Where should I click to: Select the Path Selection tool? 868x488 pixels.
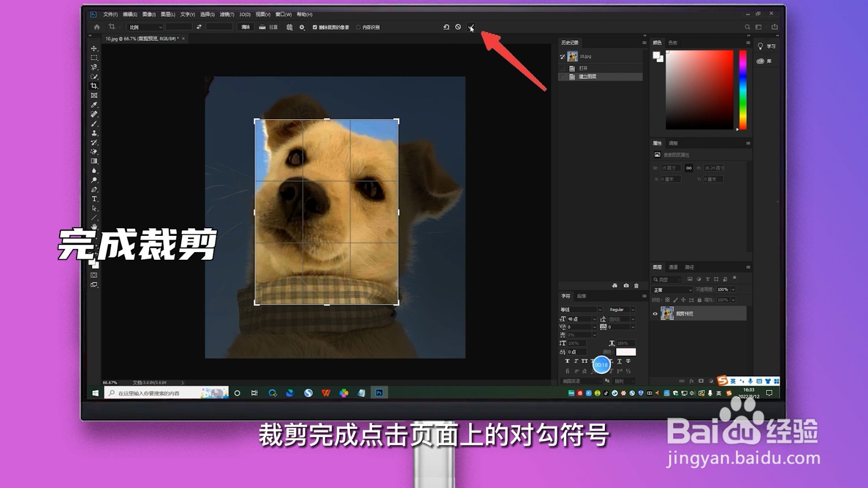point(94,208)
